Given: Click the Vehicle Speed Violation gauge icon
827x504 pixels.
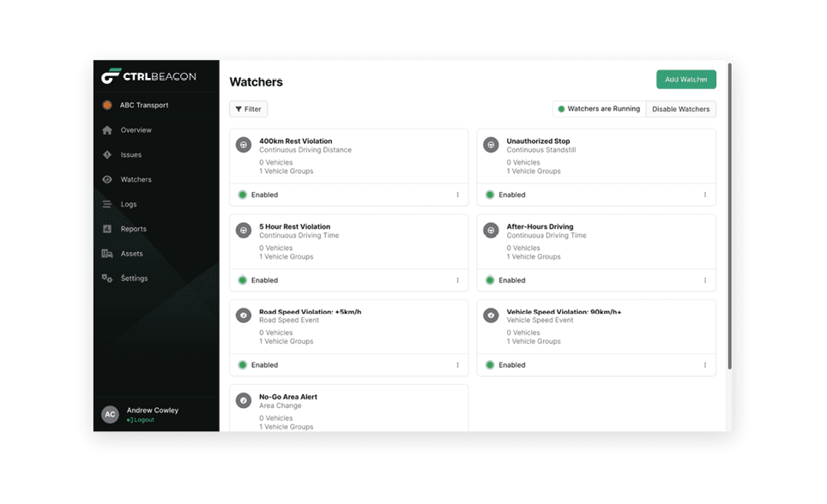Looking at the screenshot, I should (x=491, y=315).
